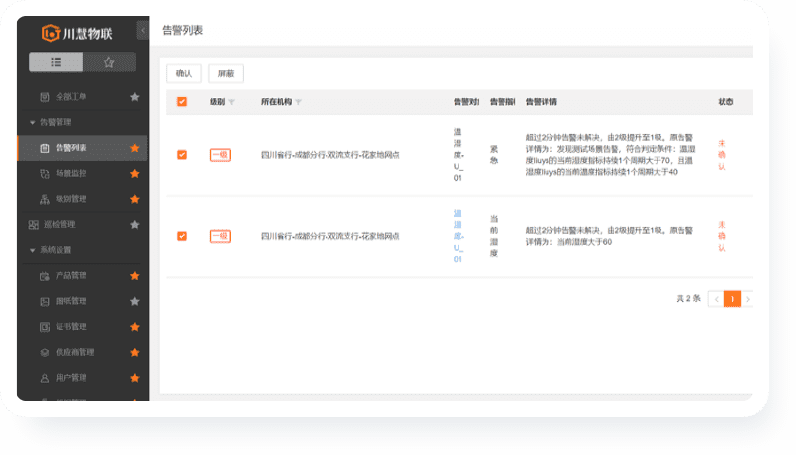This screenshot has width=796, height=455.
Task: Click the 当前湿度 indicator cell
Action: [494, 236]
